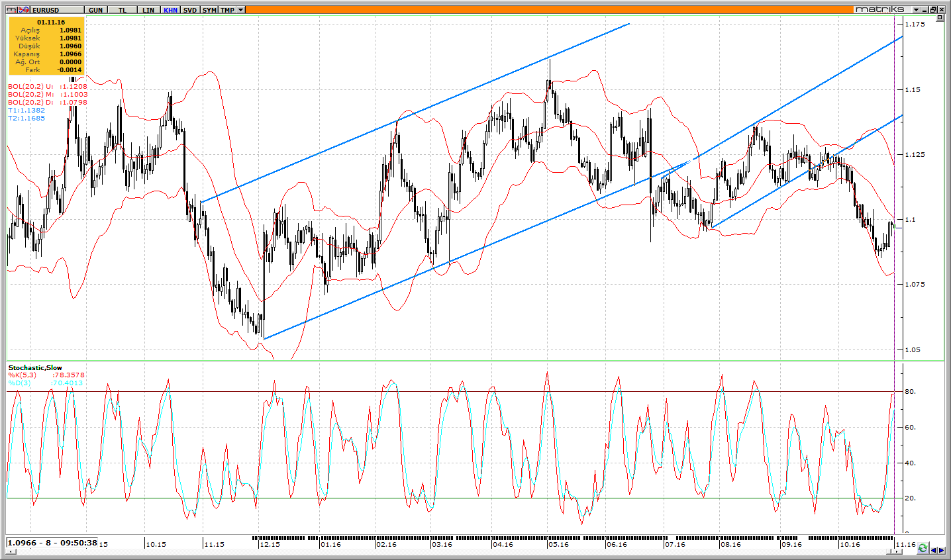Image resolution: width=951 pixels, height=560 pixels.
Task: Click the T2:1.1685 trendline label
Action: point(26,118)
